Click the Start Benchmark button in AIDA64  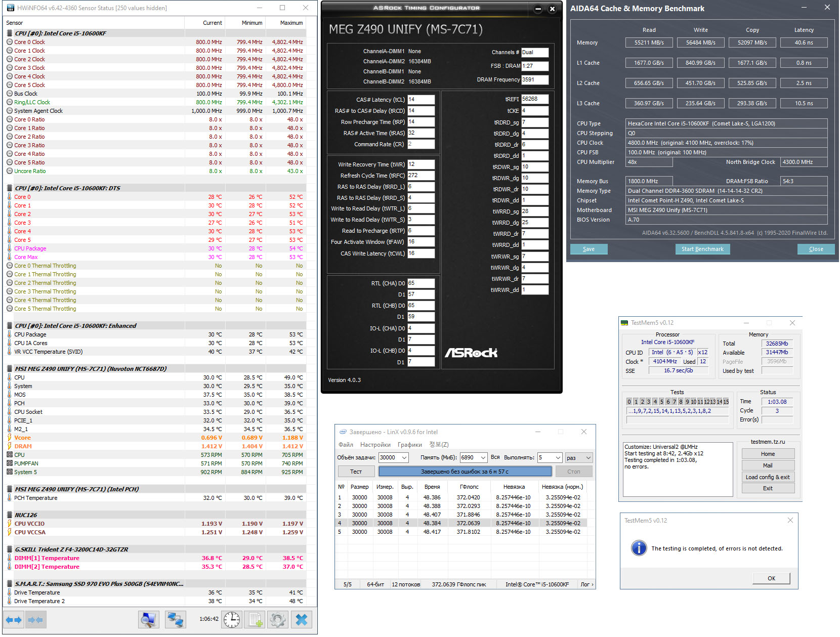click(x=702, y=249)
